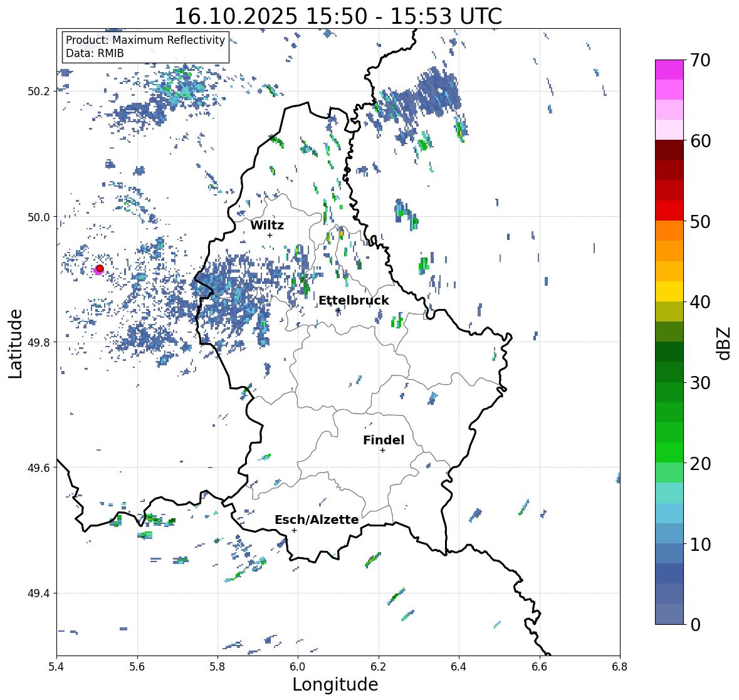Click the 49.8 latitude tick label

point(38,342)
